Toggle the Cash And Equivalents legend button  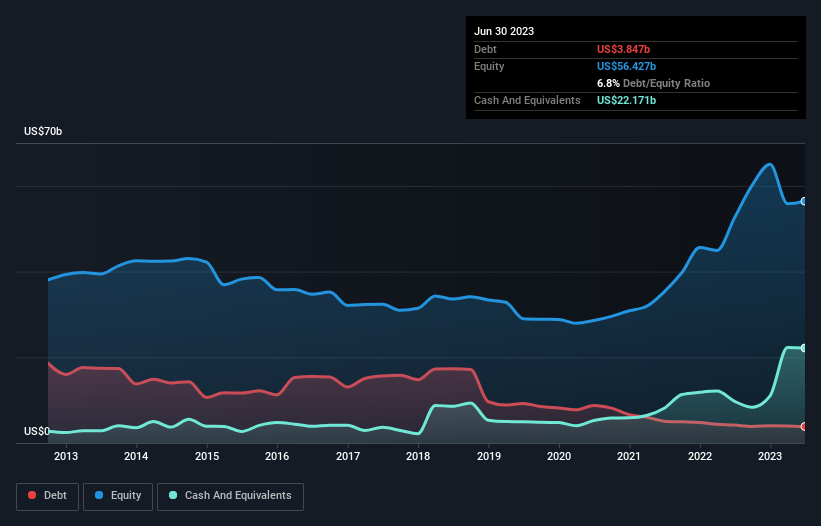click(x=230, y=496)
